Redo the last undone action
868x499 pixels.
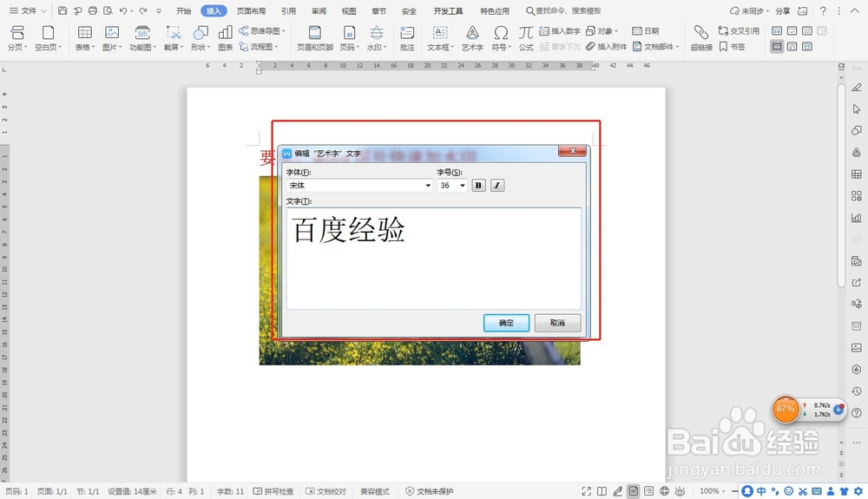click(x=143, y=10)
